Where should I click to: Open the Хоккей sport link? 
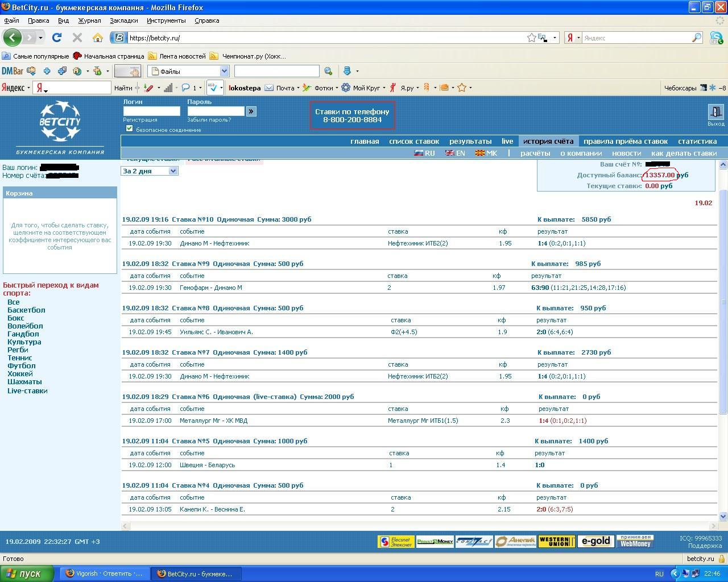click(x=20, y=374)
